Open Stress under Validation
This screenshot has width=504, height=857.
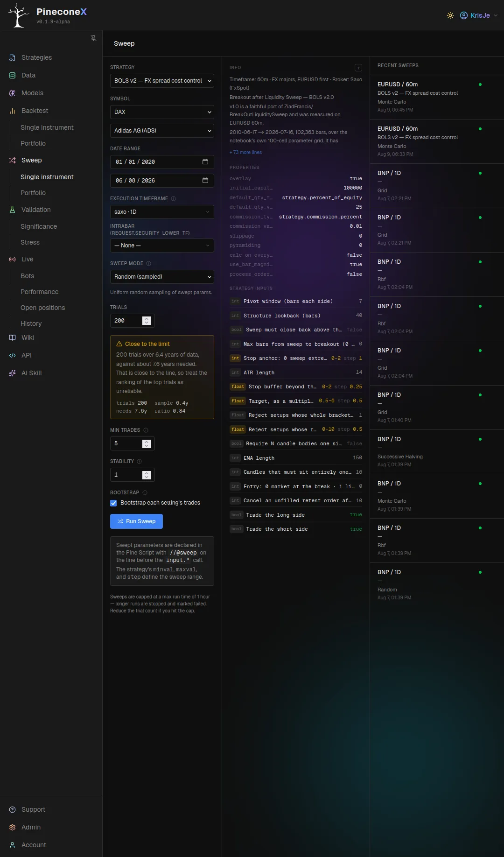point(30,242)
